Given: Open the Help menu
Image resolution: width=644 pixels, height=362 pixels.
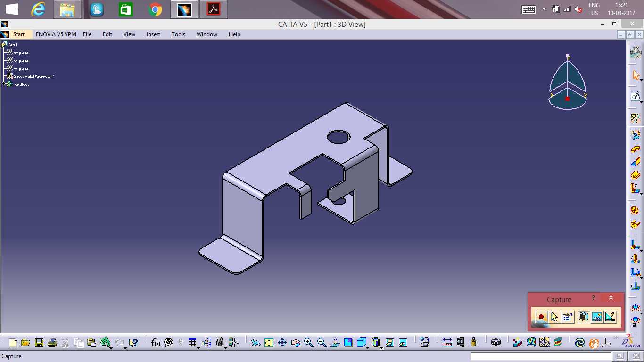Looking at the screenshot, I should point(234,34).
